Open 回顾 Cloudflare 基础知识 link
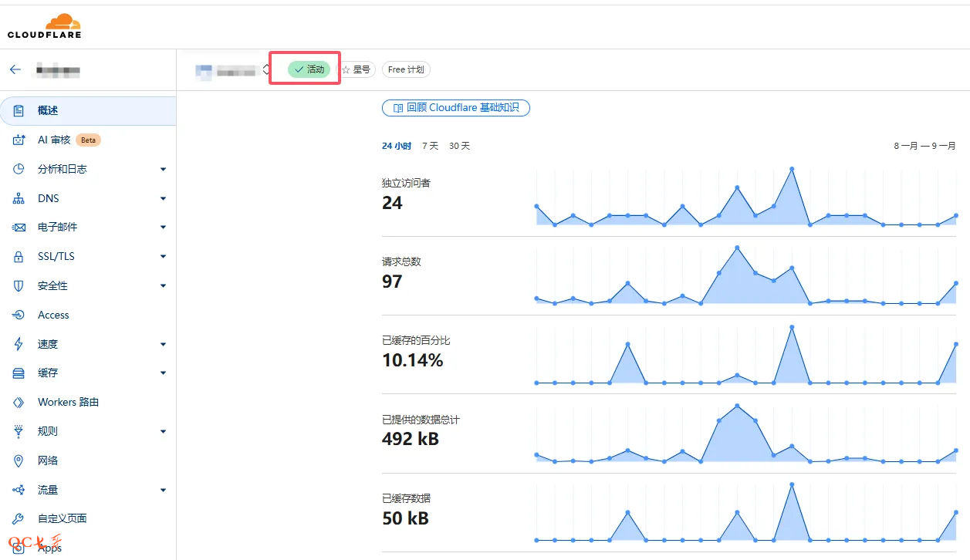Viewport: 970px width, 560px height. coord(455,108)
